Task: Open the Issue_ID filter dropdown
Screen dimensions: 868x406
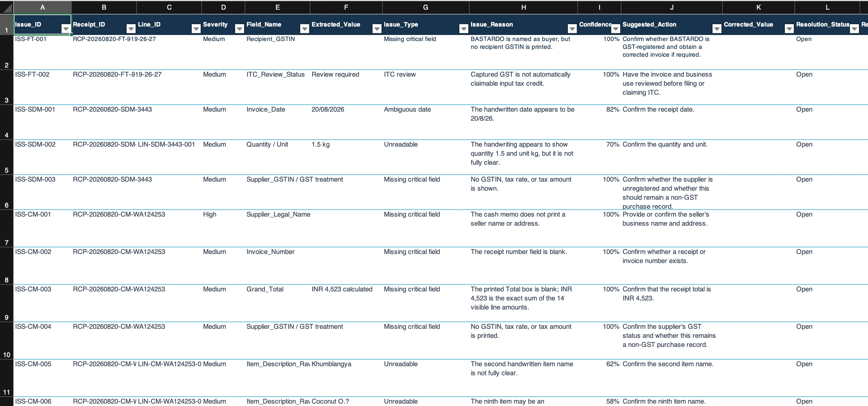Action: coord(66,29)
